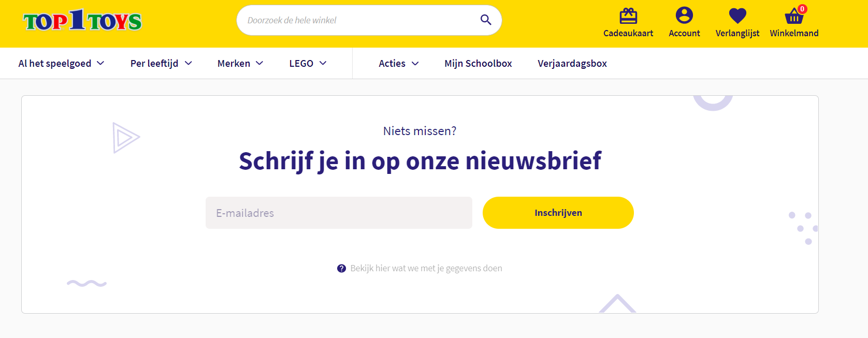
Task: Click the cart item count badge
Action: [x=802, y=9]
